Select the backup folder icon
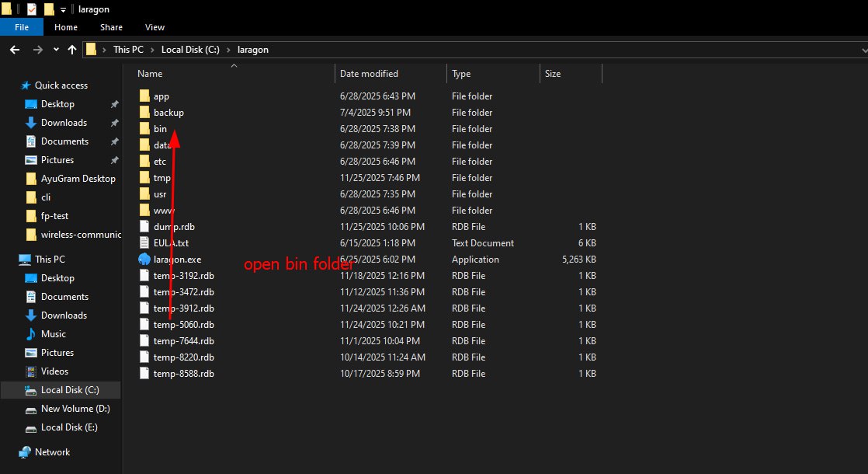868x474 pixels. click(x=144, y=113)
